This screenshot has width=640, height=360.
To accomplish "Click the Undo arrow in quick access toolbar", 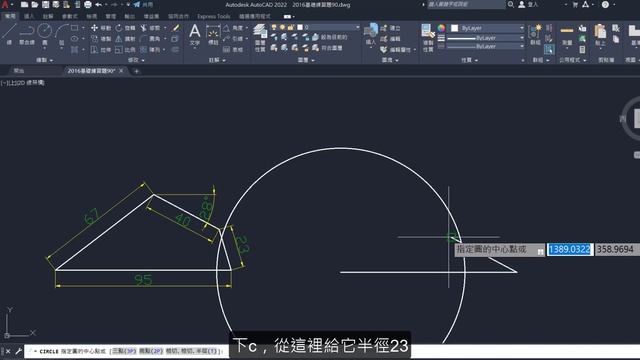I will click(x=98, y=4).
